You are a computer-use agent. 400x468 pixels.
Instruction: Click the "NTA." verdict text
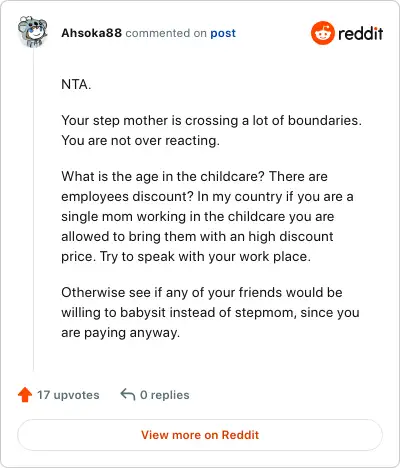click(x=76, y=84)
